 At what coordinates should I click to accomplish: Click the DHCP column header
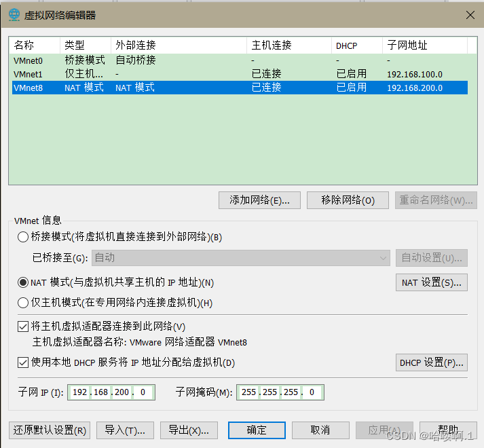(357, 45)
